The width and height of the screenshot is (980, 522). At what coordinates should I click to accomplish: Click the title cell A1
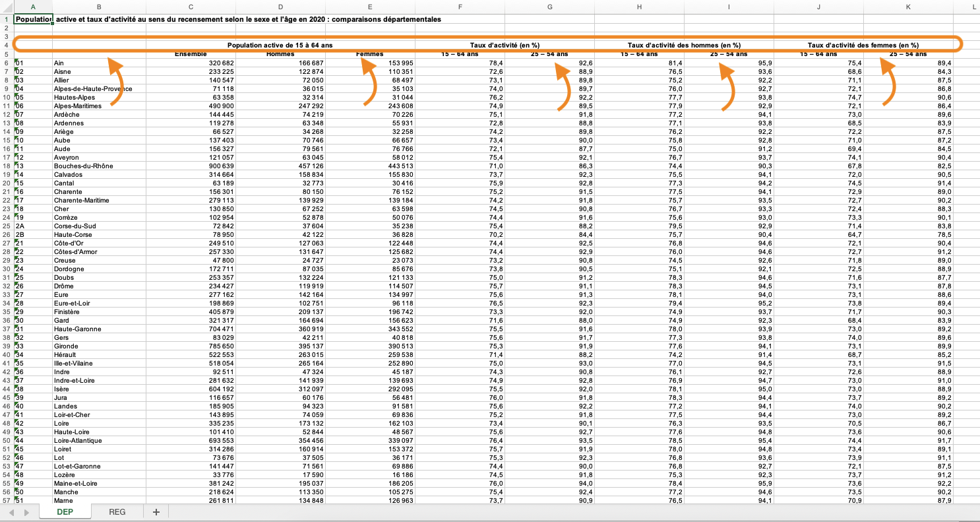(32, 19)
